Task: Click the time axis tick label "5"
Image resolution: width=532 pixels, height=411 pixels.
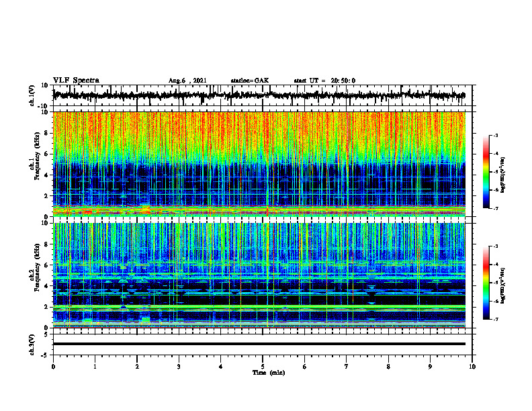Action: pyautogui.click(x=263, y=367)
